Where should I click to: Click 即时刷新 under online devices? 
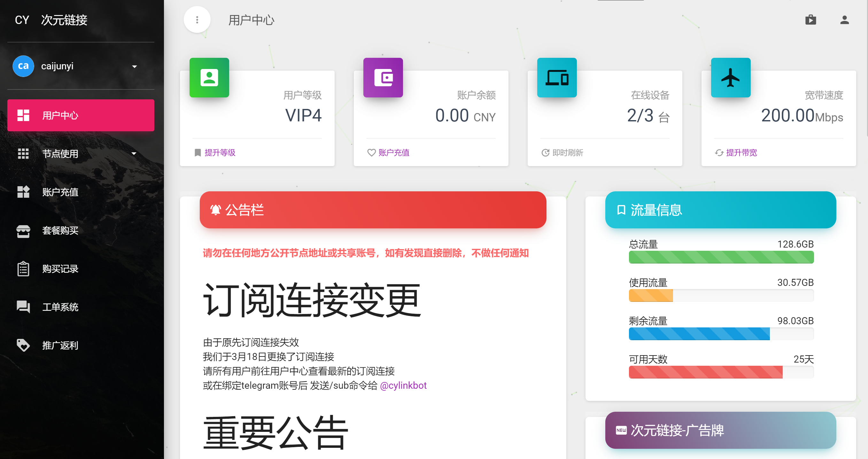tap(568, 153)
